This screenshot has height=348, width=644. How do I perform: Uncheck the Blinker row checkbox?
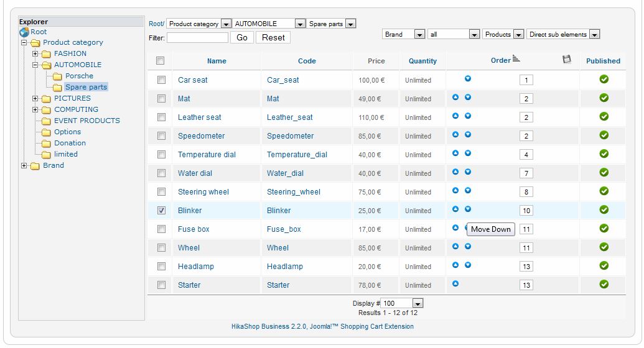pos(161,211)
